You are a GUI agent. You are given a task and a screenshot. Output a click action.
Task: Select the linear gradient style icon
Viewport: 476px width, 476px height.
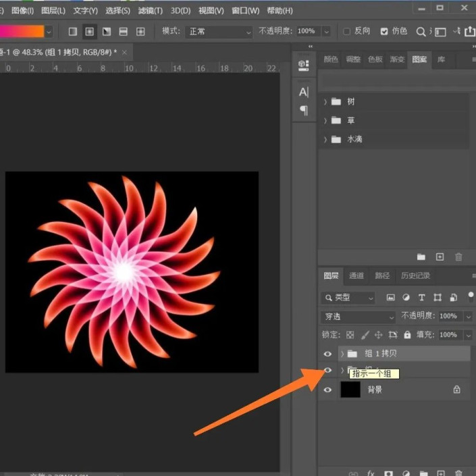pyautogui.click(x=73, y=32)
